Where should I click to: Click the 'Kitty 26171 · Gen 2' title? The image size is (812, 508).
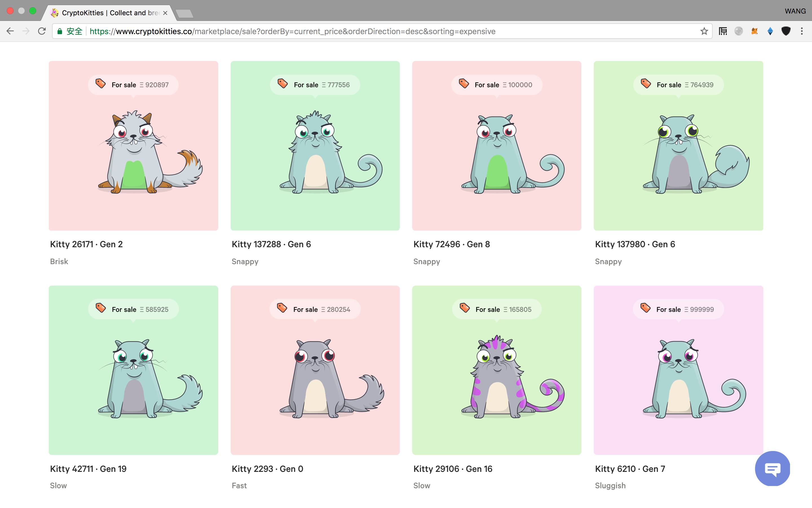pyautogui.click(x=86, y=244)
